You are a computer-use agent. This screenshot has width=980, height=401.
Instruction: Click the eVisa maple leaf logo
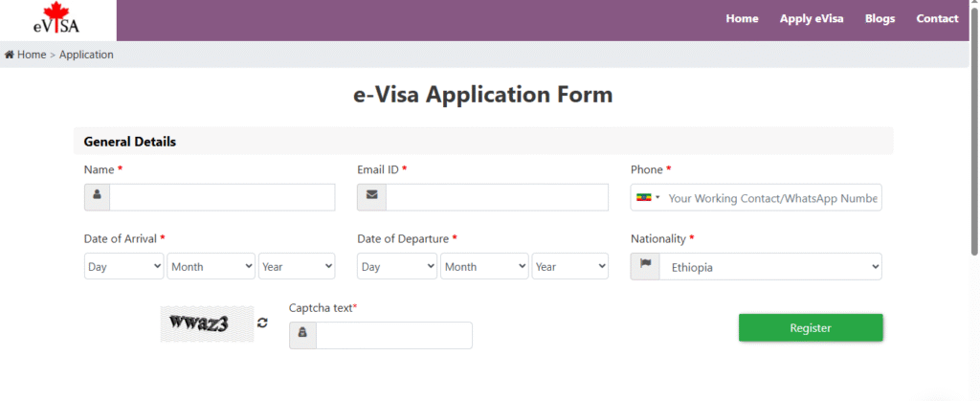point(57,20)
